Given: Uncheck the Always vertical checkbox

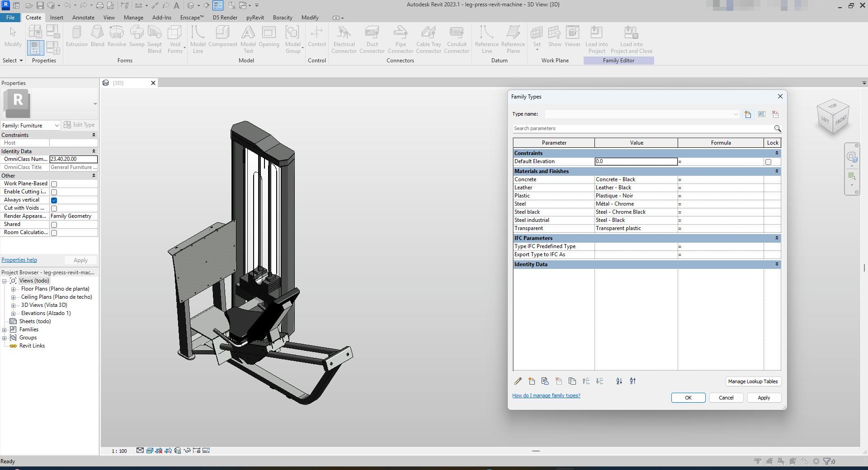Looking at the screenshot, I should pyautogui.click(x=54, y=200).
